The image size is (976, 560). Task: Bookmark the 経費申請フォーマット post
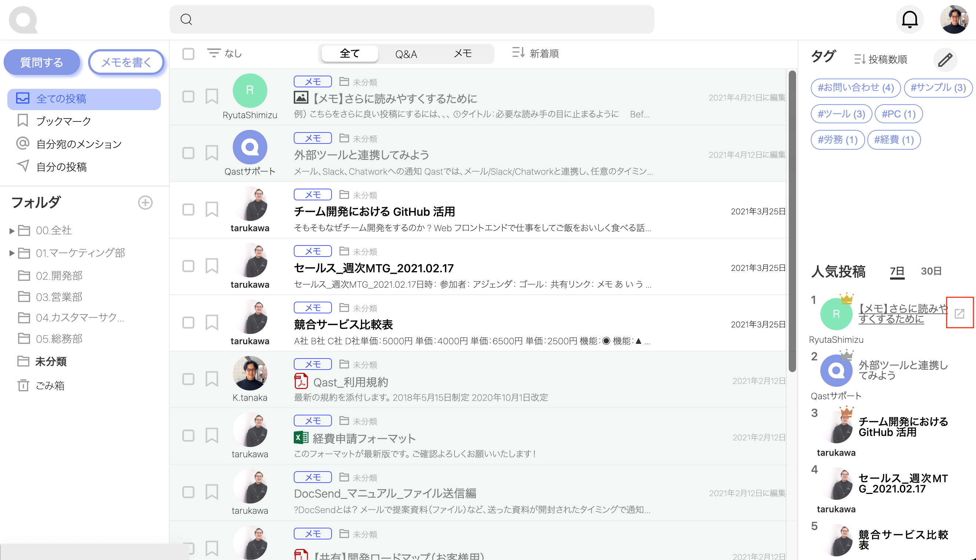coord(212,436)
